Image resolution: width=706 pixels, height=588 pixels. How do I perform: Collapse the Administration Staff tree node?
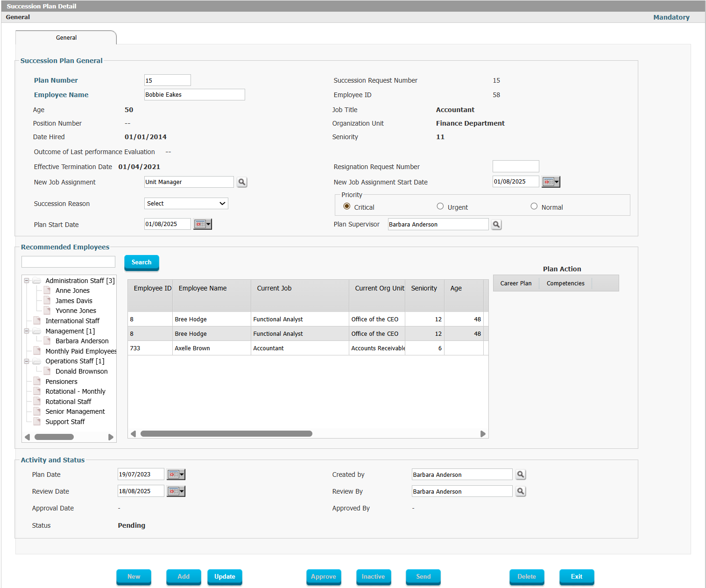[27, 281]
